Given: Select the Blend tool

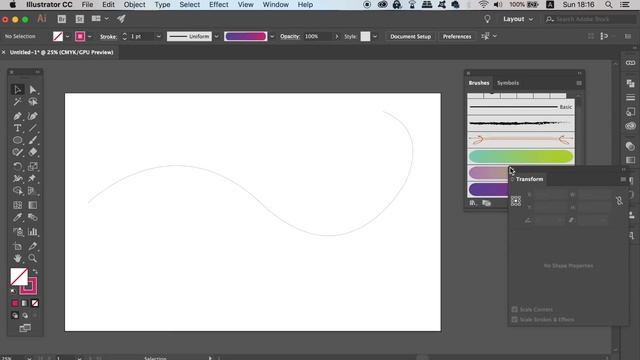Looking at the screenshot, I should (x=33, y=217).
